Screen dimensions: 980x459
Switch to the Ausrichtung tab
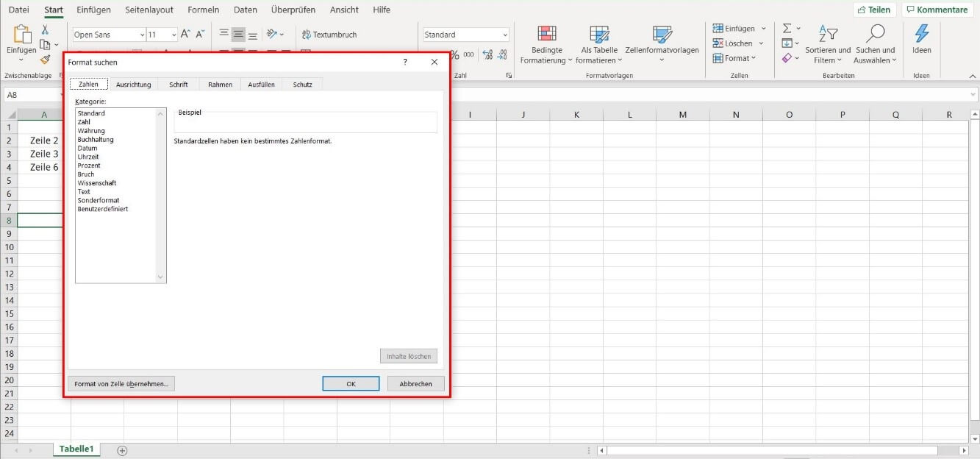(x=133, y=85)
